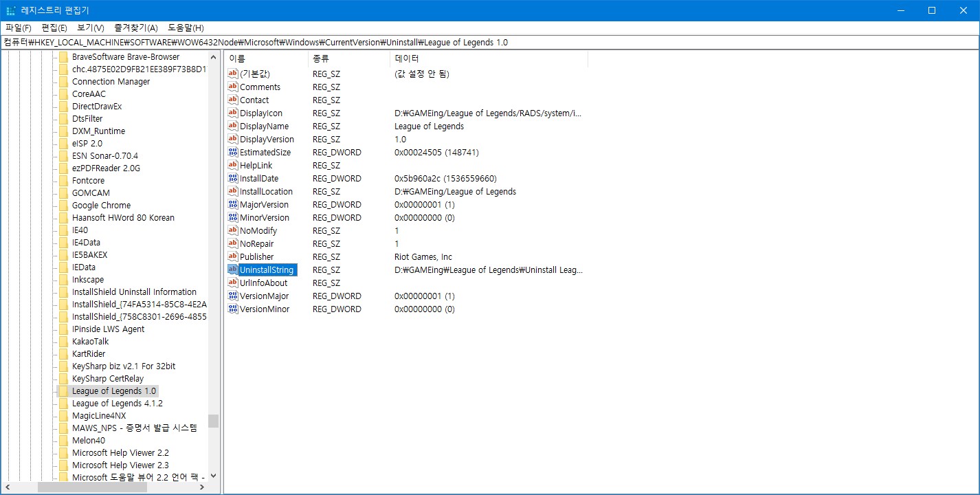The height and width of the screenshot is (495, 980).
Task: Click the InstallDate DWORD value icon
Action: click(233, 178)
